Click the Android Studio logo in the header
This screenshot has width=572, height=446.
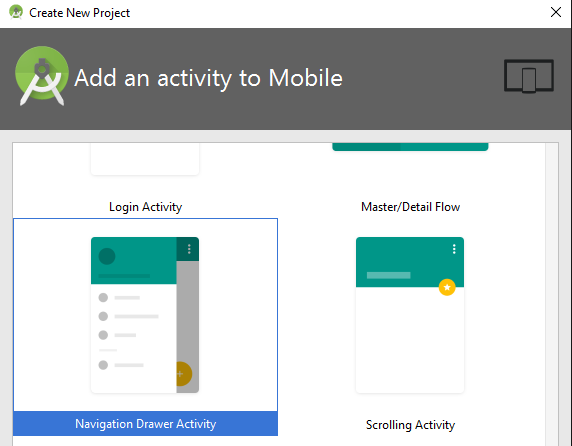(42, 76)
